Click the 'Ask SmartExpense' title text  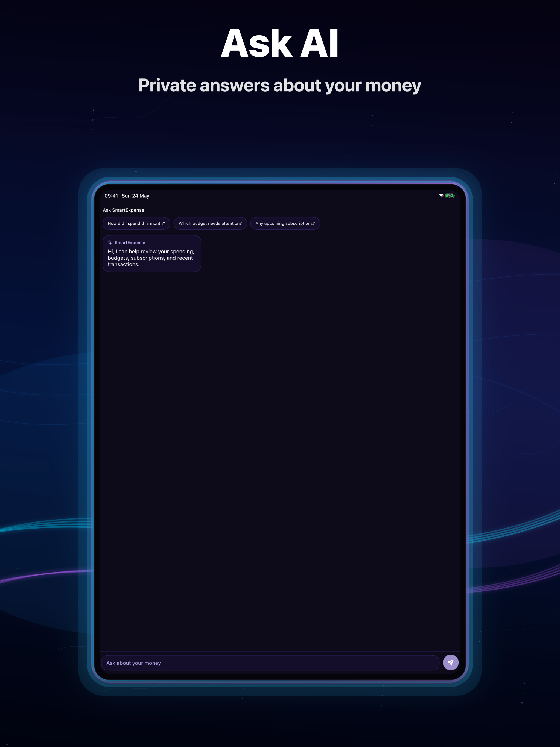124,210
